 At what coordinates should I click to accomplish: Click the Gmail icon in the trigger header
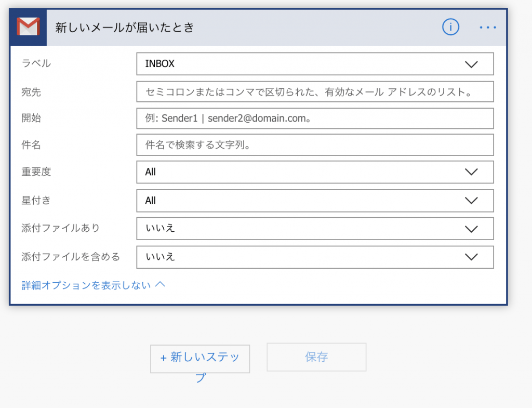tap(28, 27)
